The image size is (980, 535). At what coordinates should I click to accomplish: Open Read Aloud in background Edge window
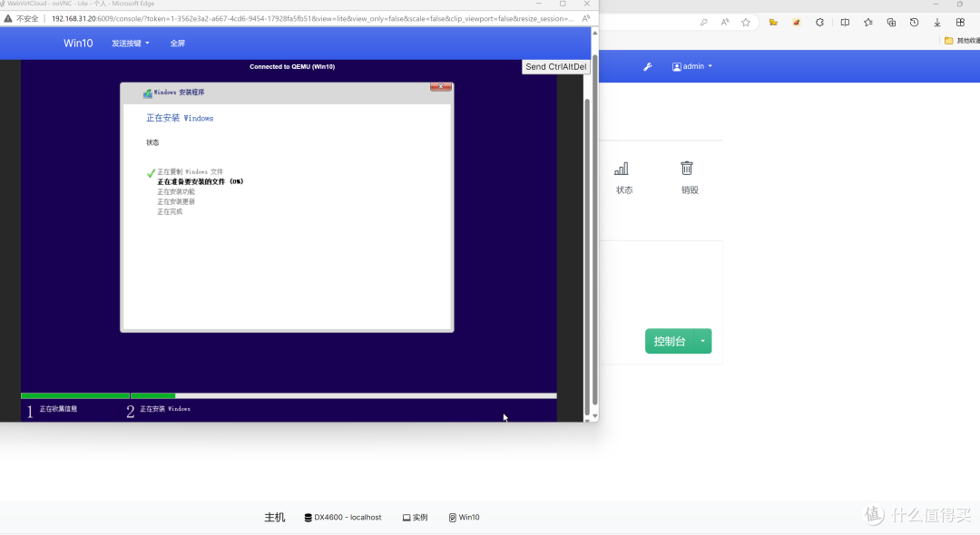point(725,23)
